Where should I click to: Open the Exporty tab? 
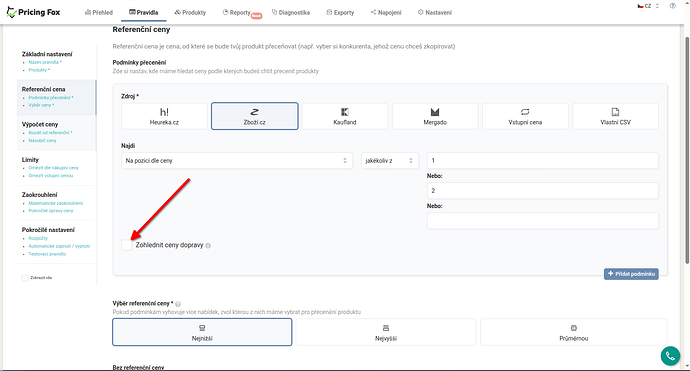coord(340,12)
